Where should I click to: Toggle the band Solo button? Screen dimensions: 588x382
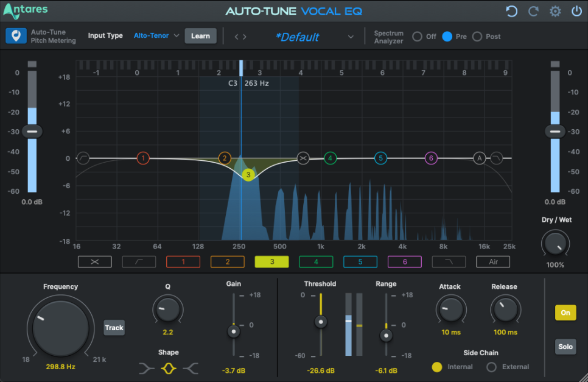pyautogui.click(x=565, y=346)
